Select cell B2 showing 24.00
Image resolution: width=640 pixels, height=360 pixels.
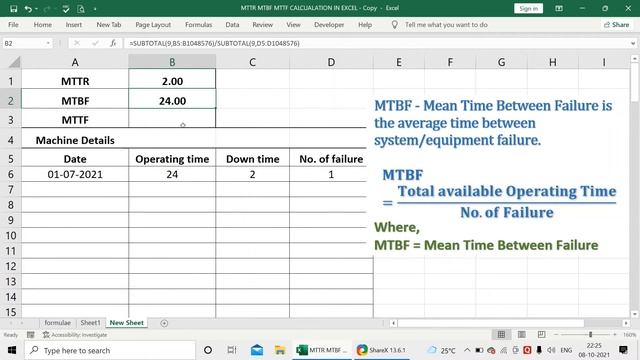(172, 100)
